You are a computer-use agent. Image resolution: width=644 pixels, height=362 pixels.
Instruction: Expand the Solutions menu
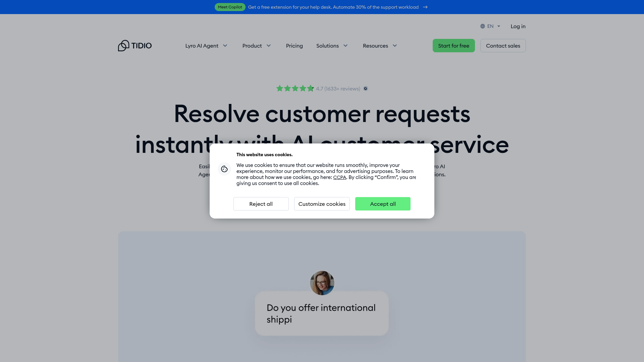pos(332,46)
